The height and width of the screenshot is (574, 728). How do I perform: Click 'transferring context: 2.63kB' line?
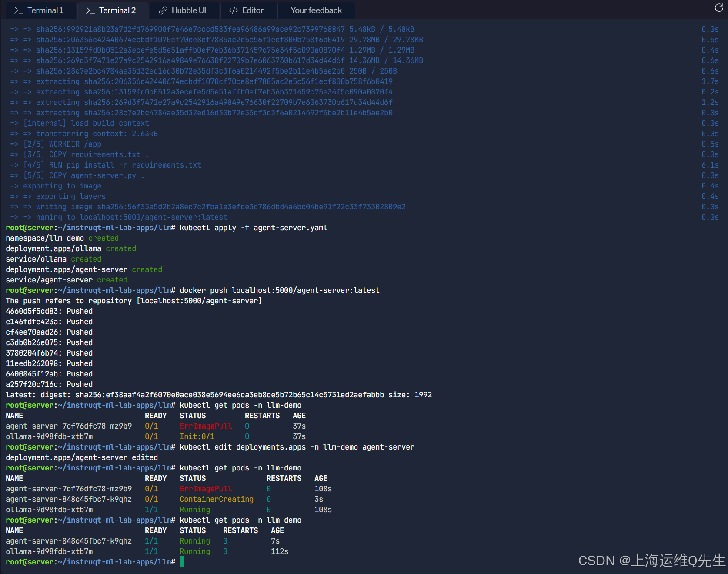pyautogui.click(x=84, y=134)
